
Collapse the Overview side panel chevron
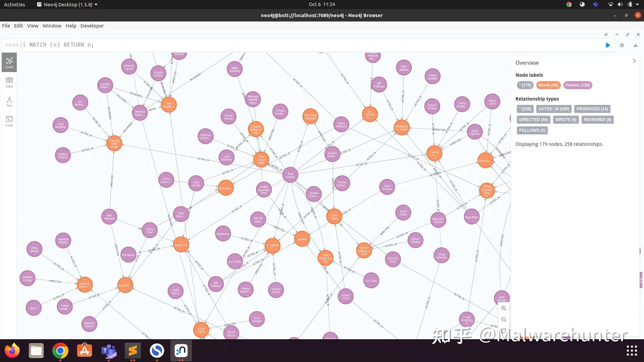634,61
